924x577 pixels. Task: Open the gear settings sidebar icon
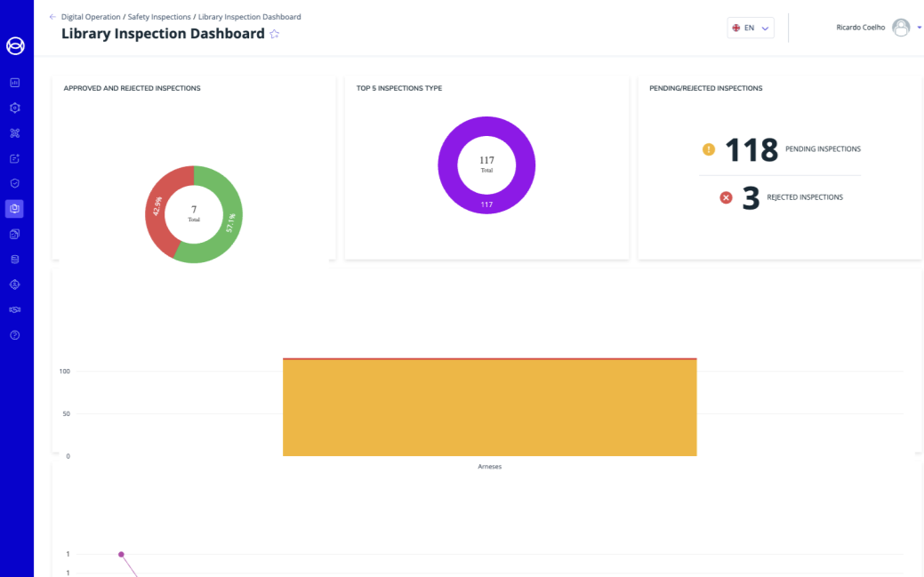pos(15,108)
